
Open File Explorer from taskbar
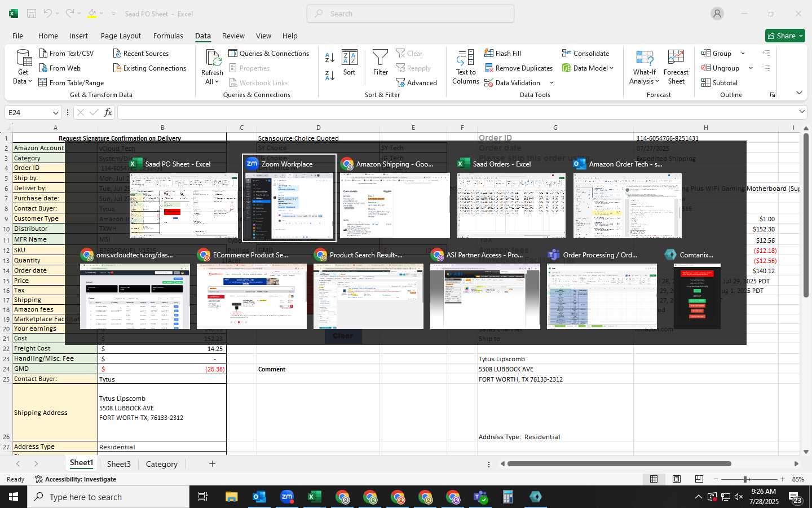click(232, 497)
